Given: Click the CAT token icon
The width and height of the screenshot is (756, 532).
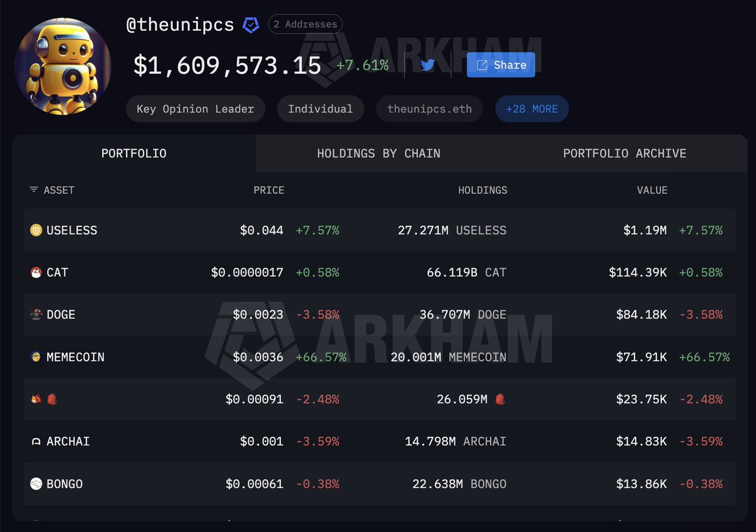Looking at the screenshot, I should [37, 273].
